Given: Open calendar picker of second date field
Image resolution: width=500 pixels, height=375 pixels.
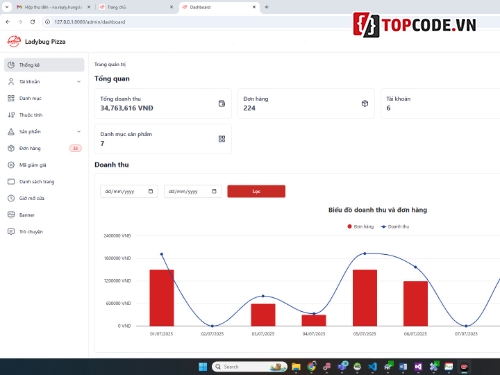Looking at the screenshot, I should (214, 191).
